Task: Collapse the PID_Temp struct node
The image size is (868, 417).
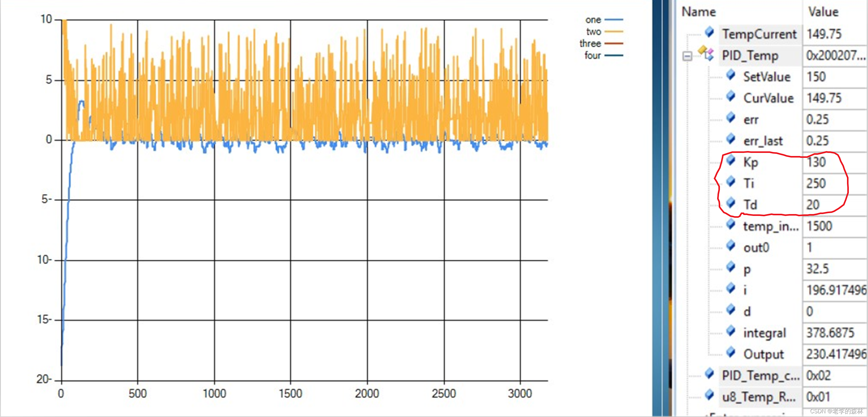Action: click(x=687, y=56)
